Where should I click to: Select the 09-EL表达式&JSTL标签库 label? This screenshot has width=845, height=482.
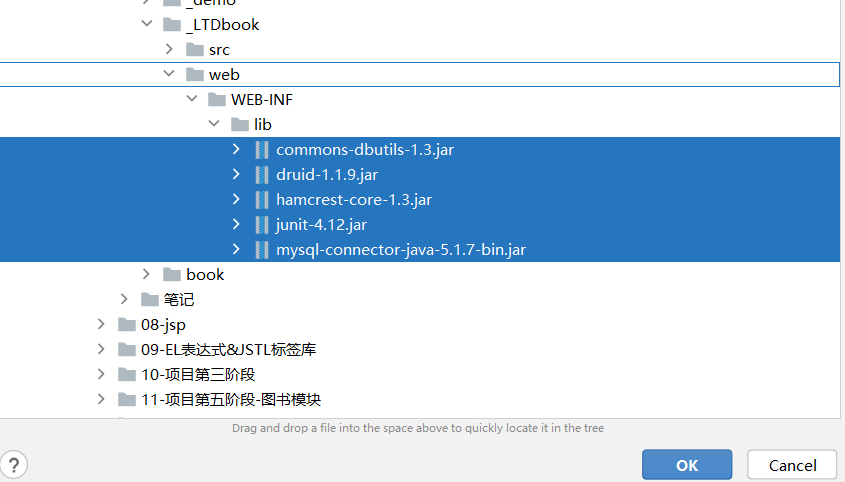click(228, 350)
